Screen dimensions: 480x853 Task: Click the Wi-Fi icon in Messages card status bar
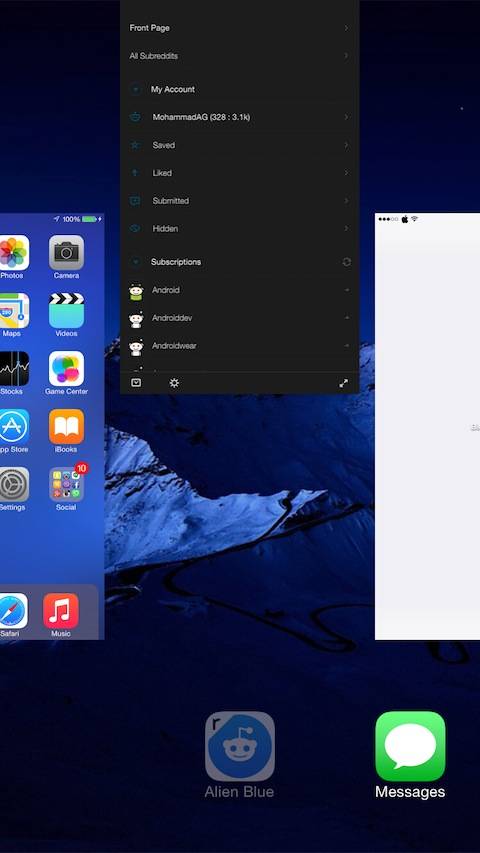414,219
